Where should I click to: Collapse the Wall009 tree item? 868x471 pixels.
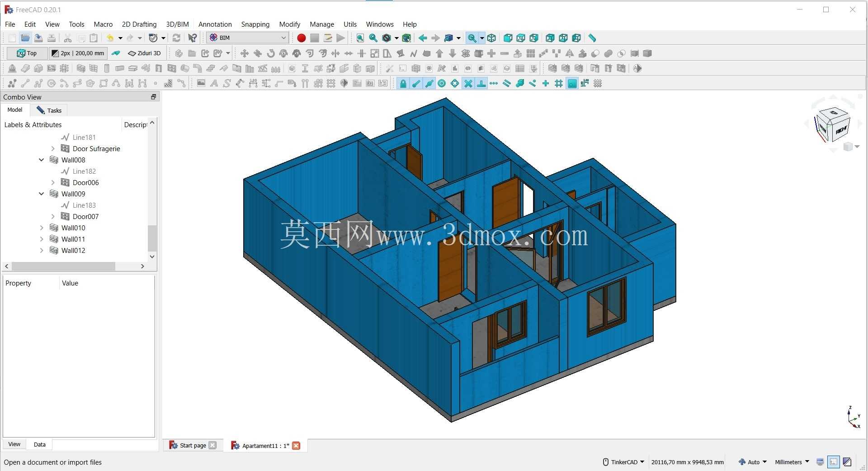(x=42, y=194)
